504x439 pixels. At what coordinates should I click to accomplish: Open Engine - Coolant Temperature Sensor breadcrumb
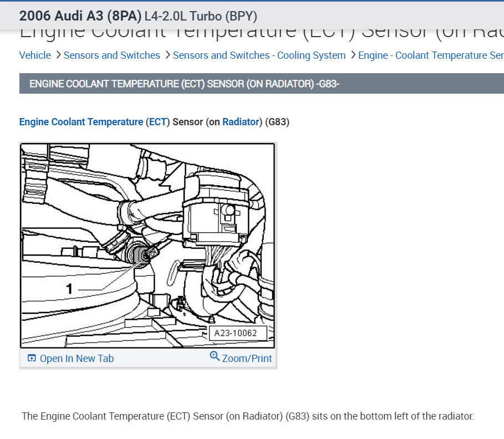(x=431, y=55)
